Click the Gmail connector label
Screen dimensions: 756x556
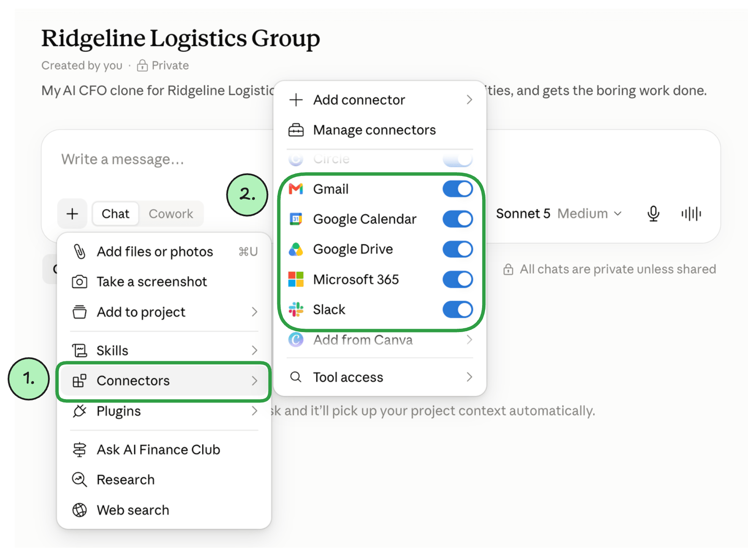(x=331, y=189)
